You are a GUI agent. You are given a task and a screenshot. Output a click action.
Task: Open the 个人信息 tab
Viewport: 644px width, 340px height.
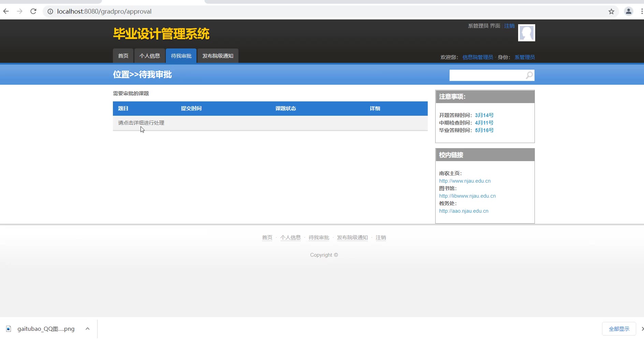[149, 56]
